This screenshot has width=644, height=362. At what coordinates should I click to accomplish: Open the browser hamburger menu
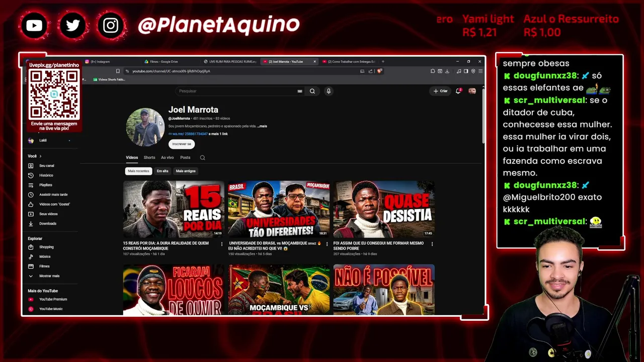[480, 71]
